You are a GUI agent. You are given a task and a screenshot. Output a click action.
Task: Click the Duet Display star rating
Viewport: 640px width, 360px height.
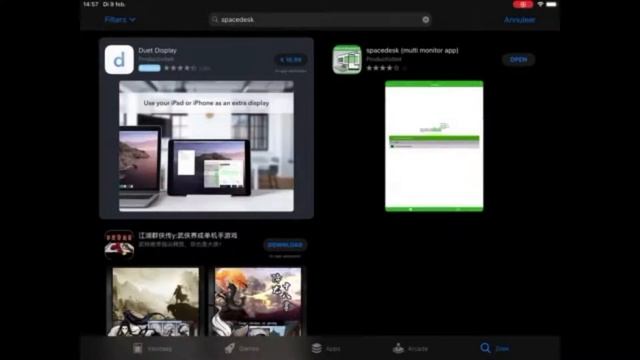[x=180, y=68]
